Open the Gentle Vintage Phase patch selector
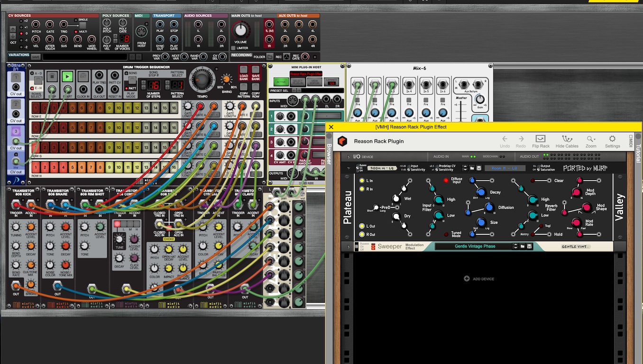The width and height of the screenshot is (643, 364). point(474,246)
